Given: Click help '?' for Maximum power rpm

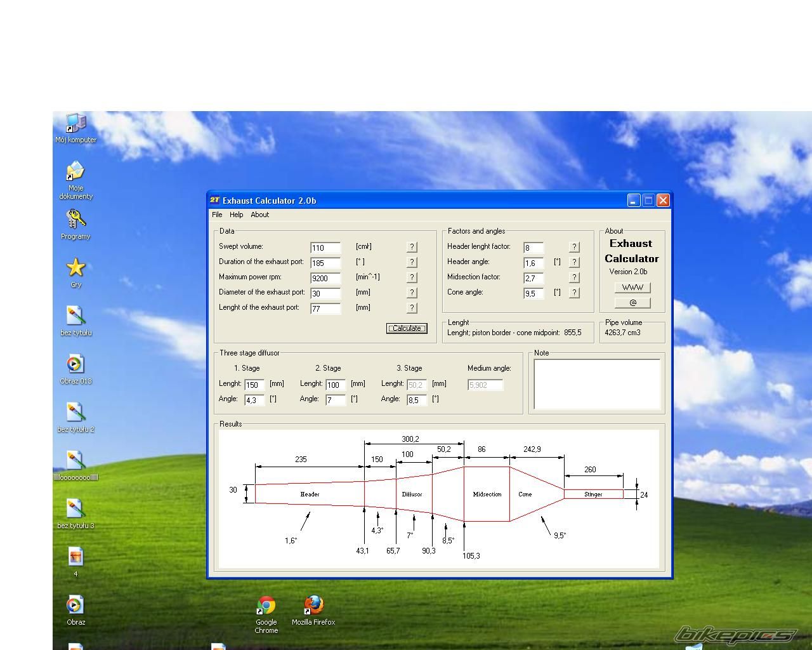Looking at the screenshot, I should click(x=412, y=277).
